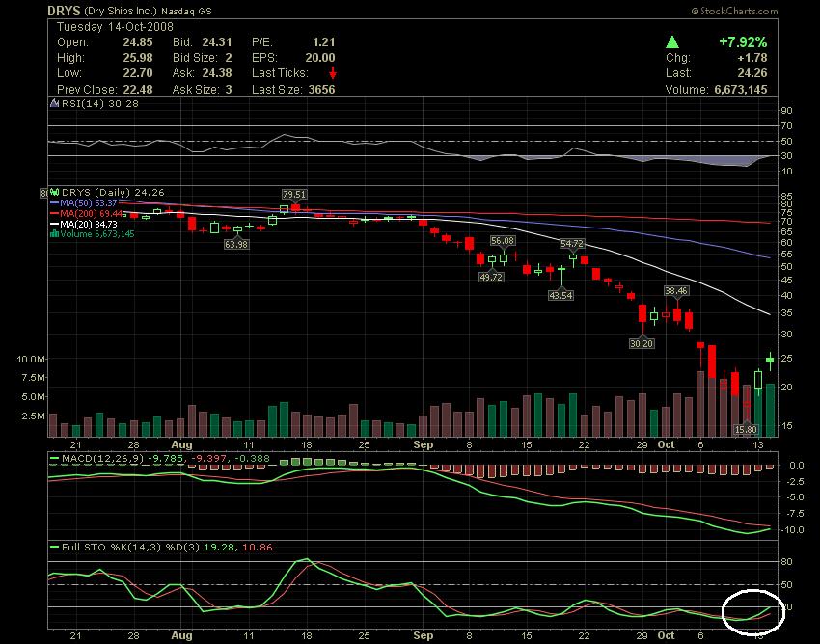
Task: Click the 56.08 price annotation
Action: coord(503,240)
